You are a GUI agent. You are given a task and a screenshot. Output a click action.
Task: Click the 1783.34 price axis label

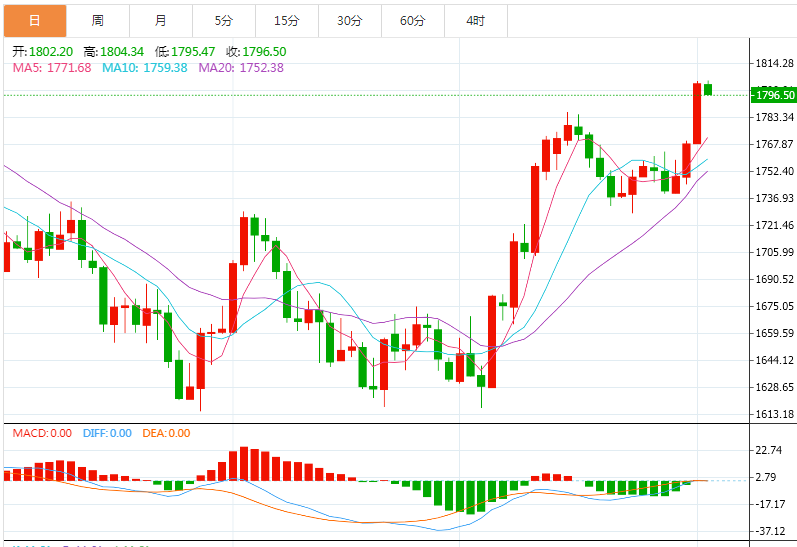coord(775,117)
